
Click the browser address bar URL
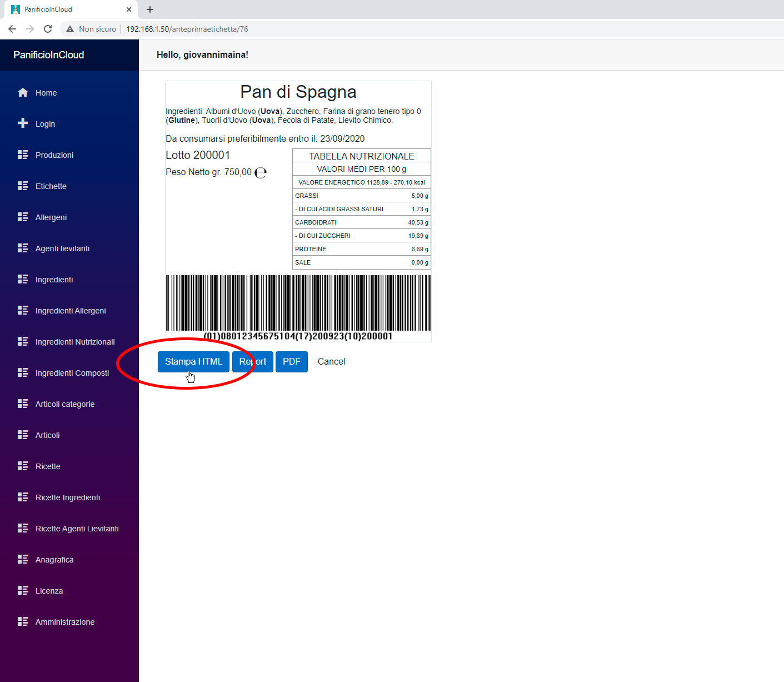click(x=187, y=29)
